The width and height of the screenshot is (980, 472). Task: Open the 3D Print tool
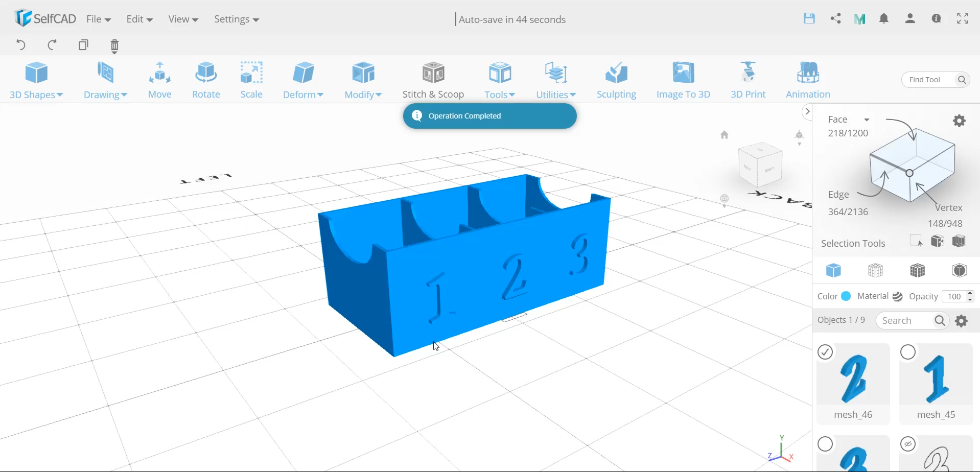(x=748, y=80)
